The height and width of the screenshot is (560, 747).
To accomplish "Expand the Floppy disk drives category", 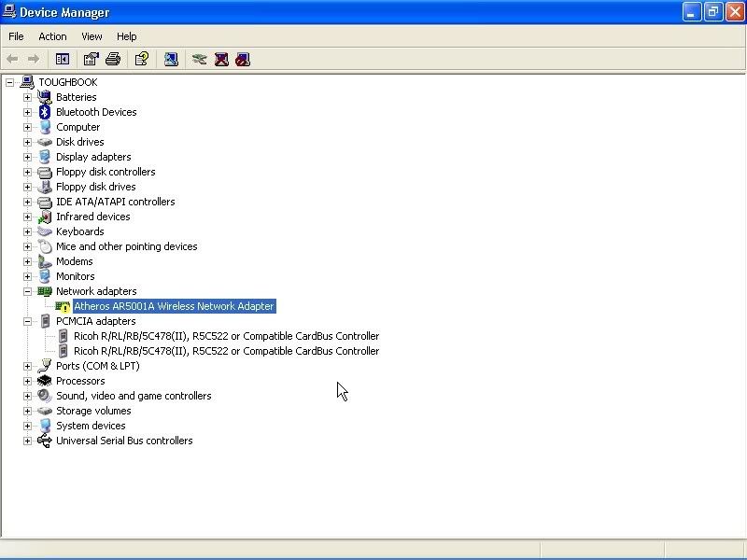I will point(27,187).
